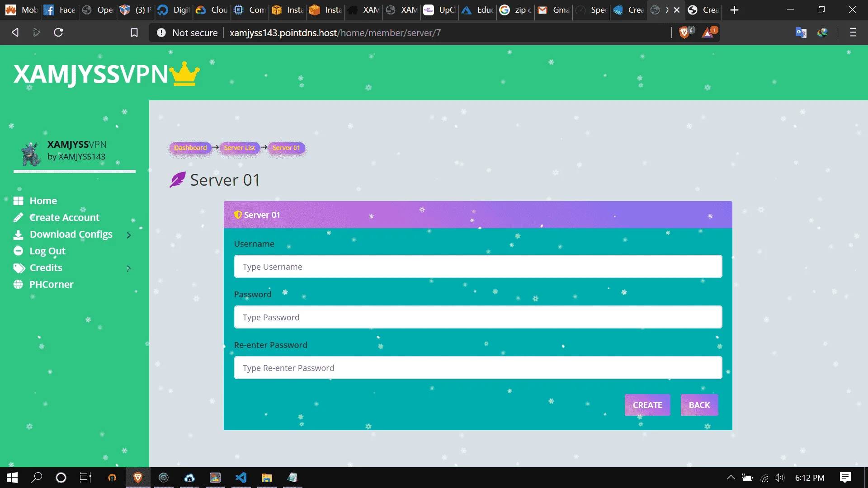Close the active browser tab
Screen dimensions: 868x488
click(677, 10)
